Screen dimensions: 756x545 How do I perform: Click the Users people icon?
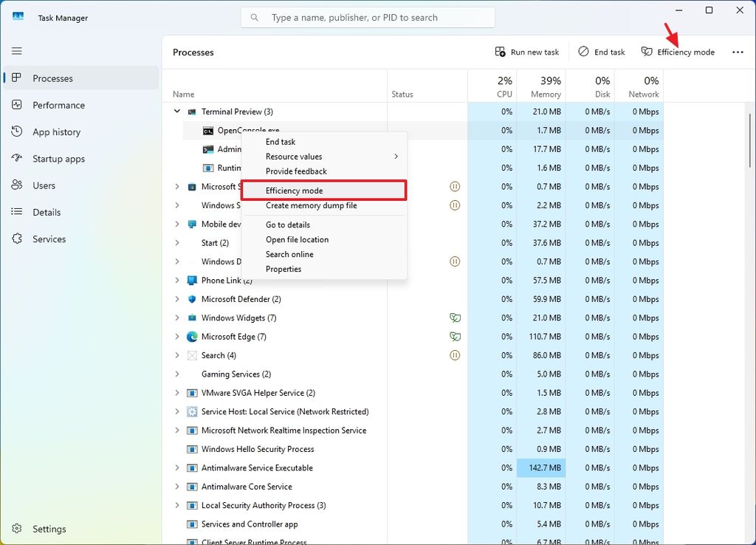tap(17, 185)
